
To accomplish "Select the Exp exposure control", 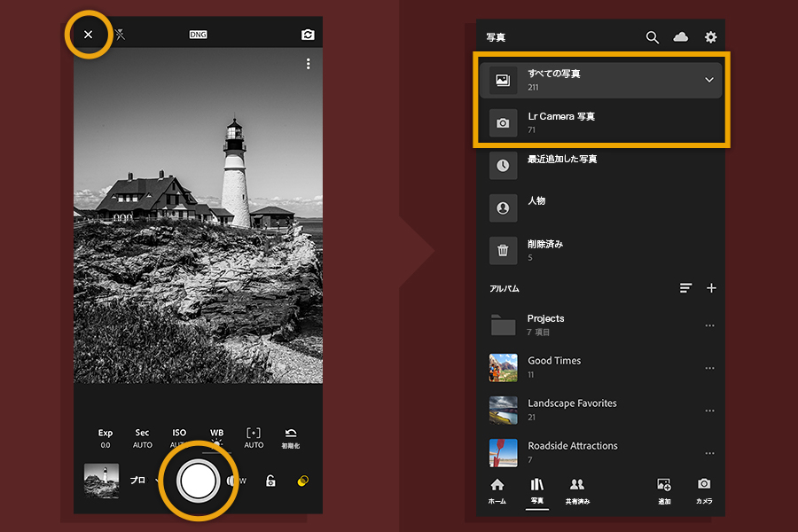I will [106, 438].
